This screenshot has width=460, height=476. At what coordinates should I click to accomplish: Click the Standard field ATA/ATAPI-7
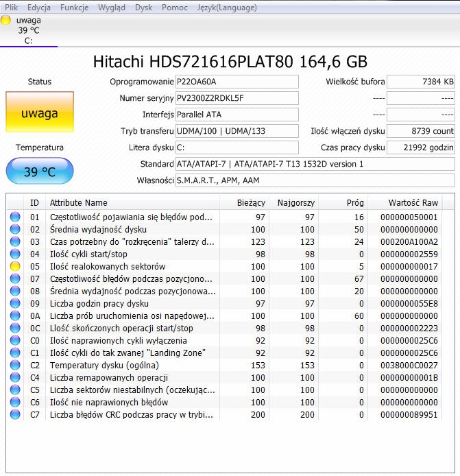(x=315, y=164)
